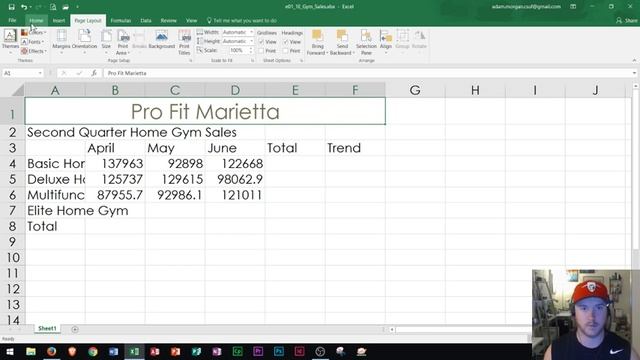
Task: Select cell containing 98062.9
Action: 235,179
